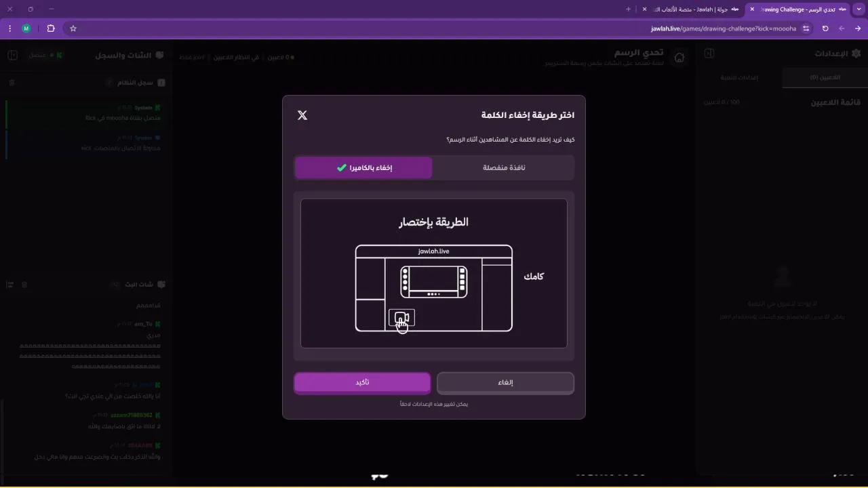Click the azzam chat message username

click(132, 415)
